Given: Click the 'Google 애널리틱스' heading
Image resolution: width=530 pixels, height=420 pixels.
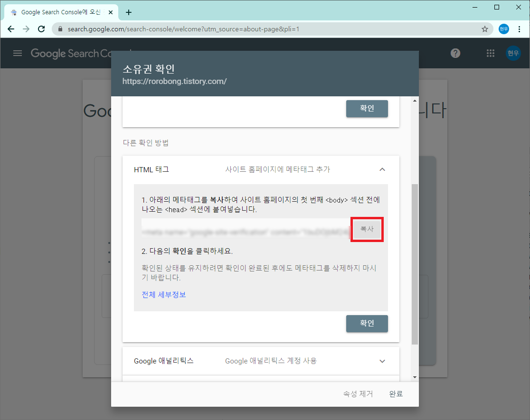Looking at the screenshot, I should tap(163, 361).
